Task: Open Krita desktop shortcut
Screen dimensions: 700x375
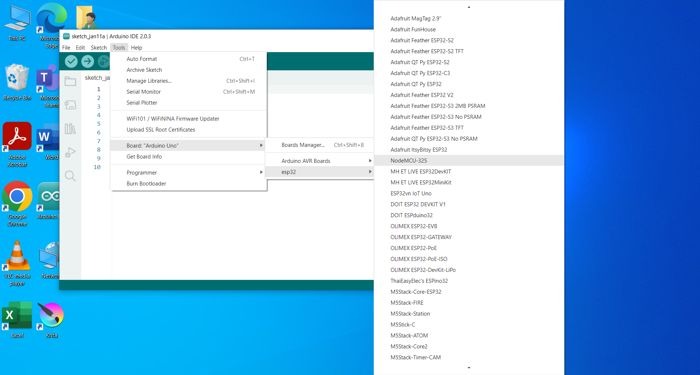Action: [x=51, y=320]
